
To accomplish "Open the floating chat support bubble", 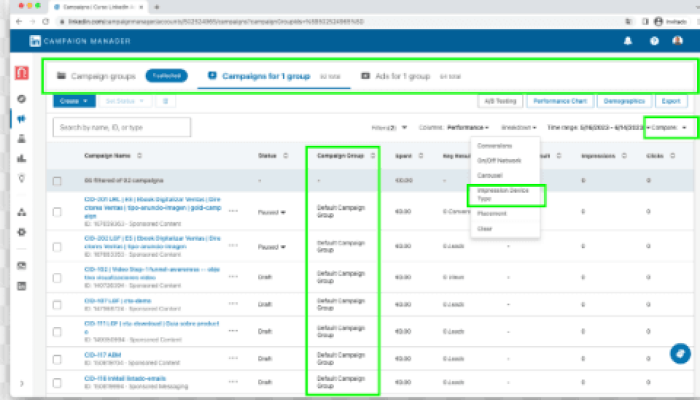I will 678,353.
